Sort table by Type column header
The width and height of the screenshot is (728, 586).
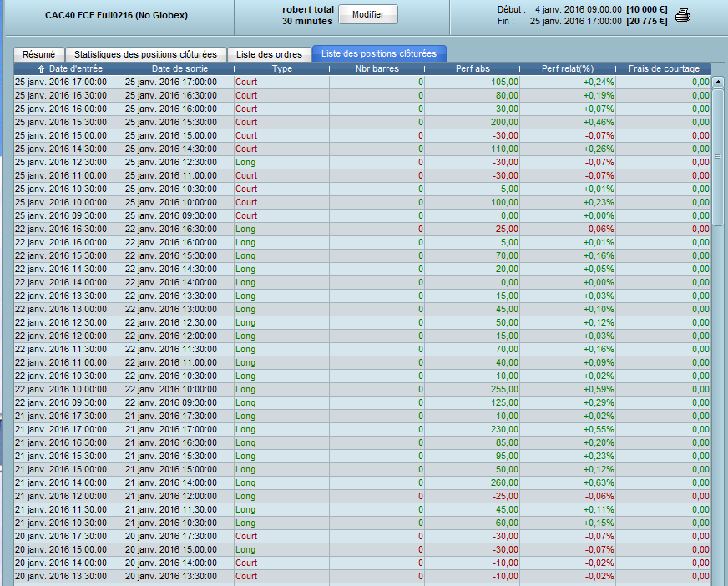pos(282,68)
